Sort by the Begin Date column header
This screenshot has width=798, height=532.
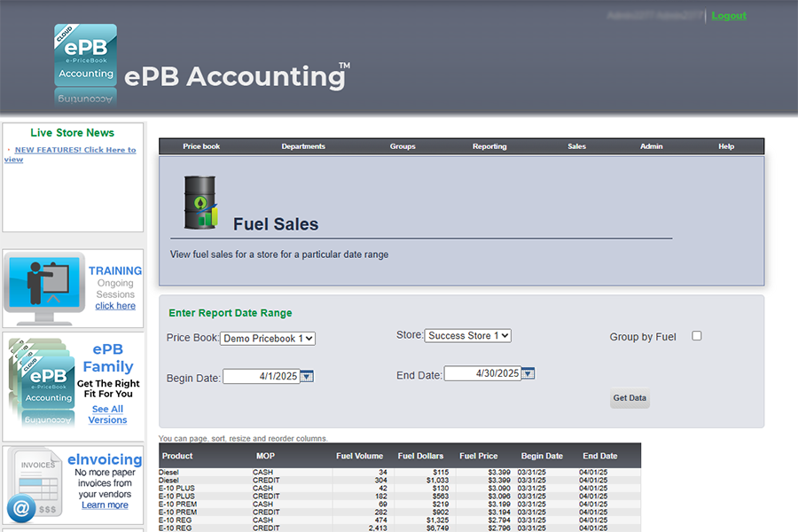(x=542, y=456)
